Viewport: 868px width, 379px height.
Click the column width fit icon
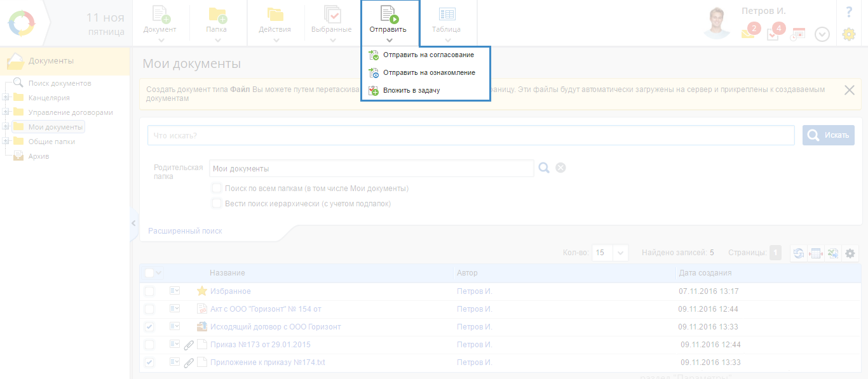[815, 253]
